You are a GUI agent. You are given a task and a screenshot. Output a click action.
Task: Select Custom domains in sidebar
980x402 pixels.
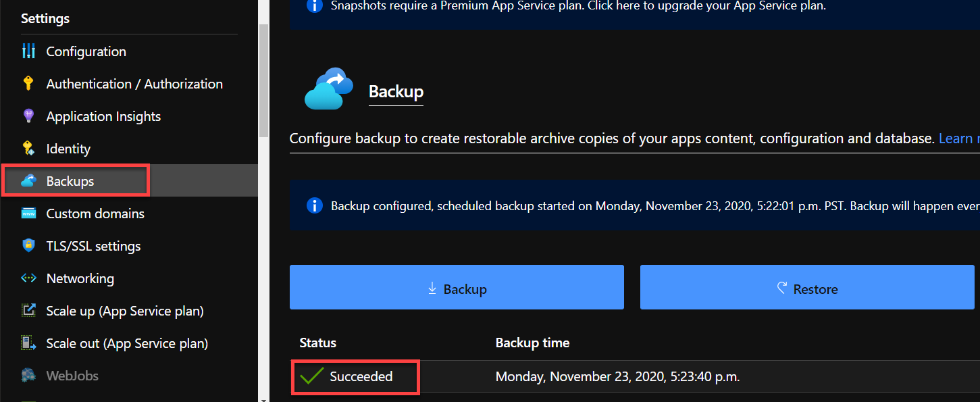tap(95, 213)
